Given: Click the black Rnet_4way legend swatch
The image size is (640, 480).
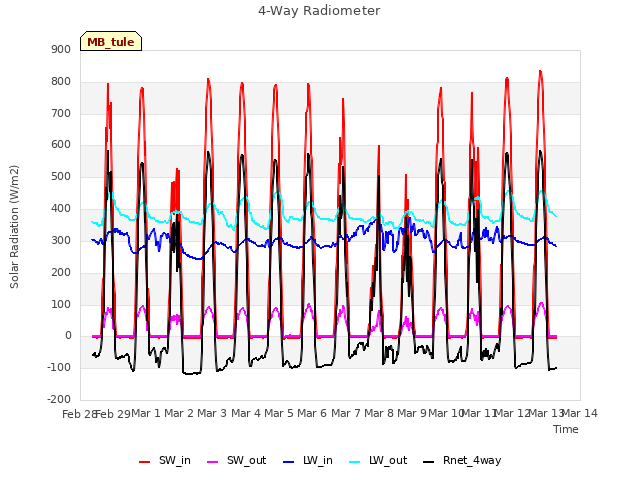Looking at the screenshot, I should [x=429, y=462].
